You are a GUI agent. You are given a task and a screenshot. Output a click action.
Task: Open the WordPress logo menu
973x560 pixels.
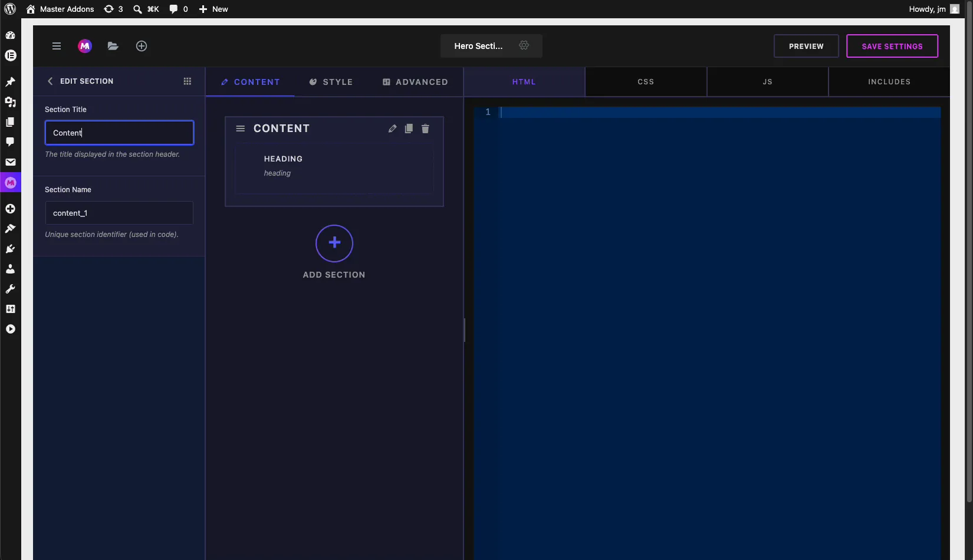click(10, 9)
